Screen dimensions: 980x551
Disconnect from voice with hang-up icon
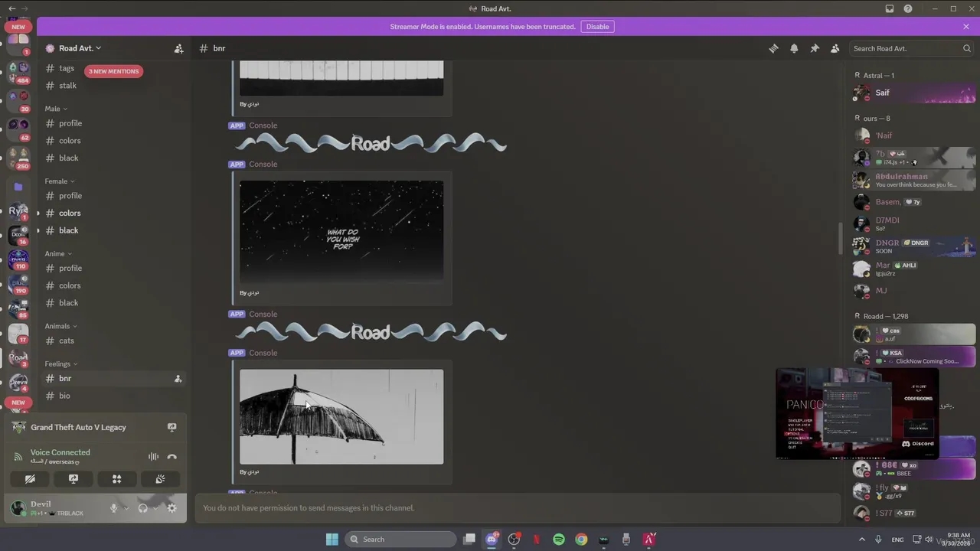[x=171, y=457]
